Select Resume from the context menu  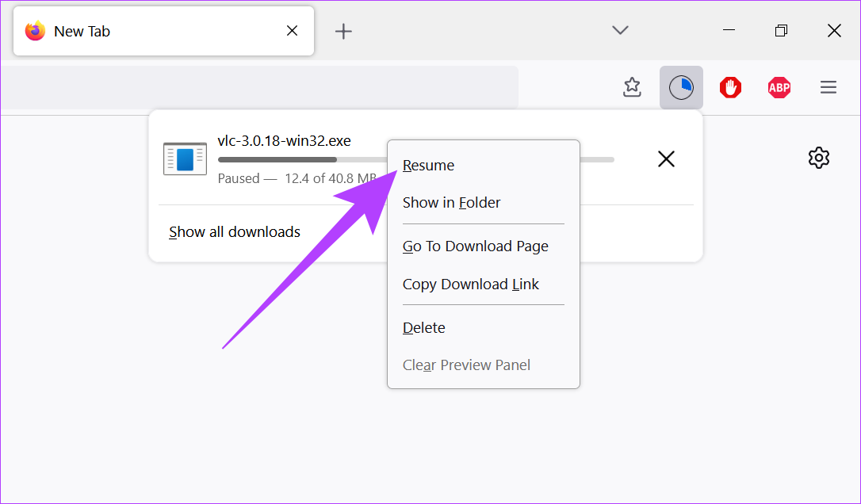pos(428,166)
